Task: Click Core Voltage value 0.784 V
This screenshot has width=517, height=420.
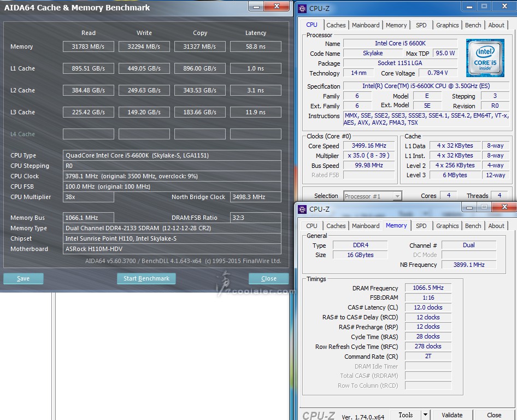Action: tap(438, 73)
